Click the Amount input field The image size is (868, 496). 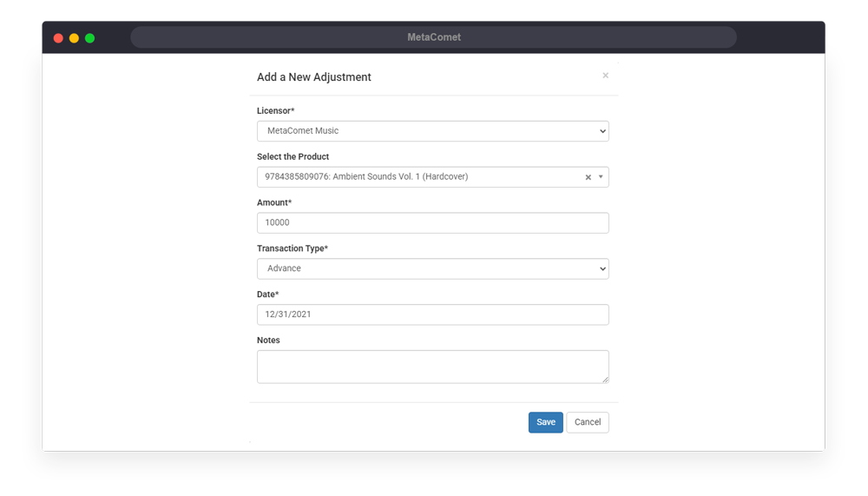click(432, 222)
